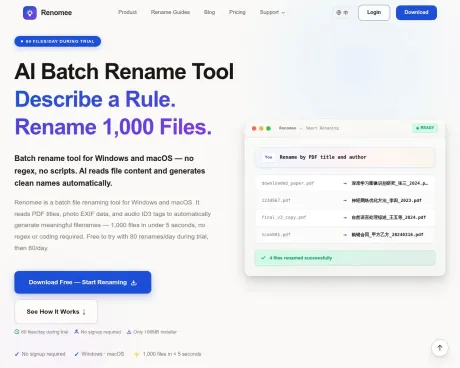This screenshot has width=460, height=368.
Task: Click the lightning icon beside 1,000 files
Action: pyautogui.click(x=136, y=354)
